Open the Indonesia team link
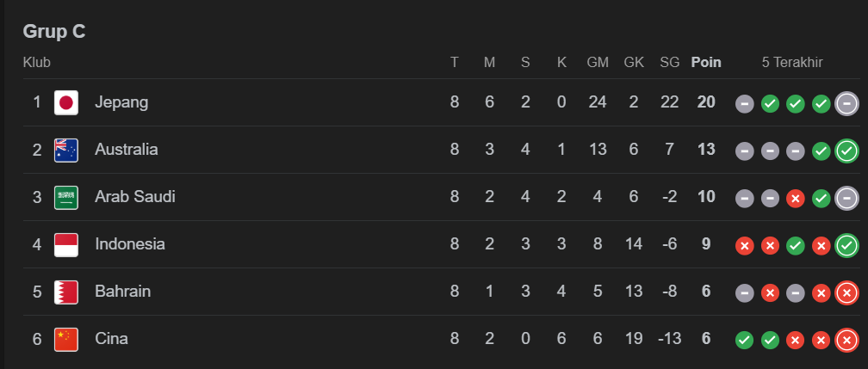Image resolution: width=868 pixels, height=369 pixels. tap(130, 244)
